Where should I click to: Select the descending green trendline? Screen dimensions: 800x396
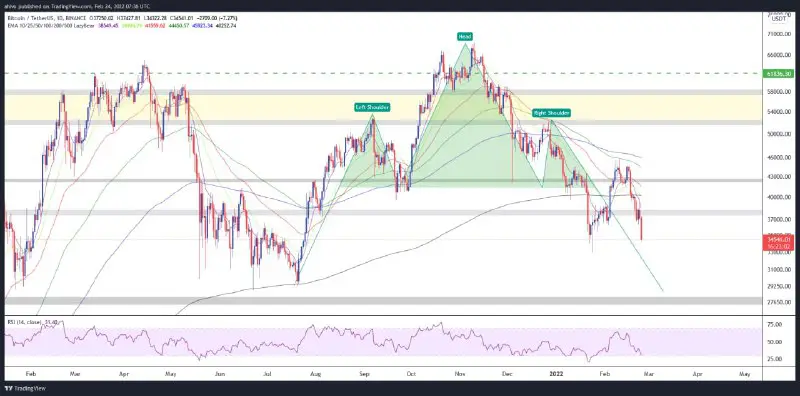click(607, 206)
